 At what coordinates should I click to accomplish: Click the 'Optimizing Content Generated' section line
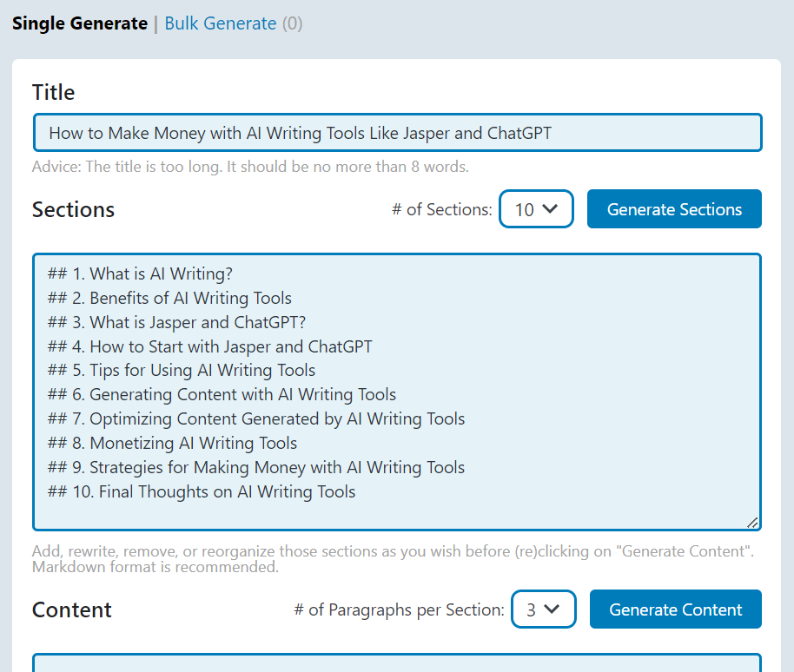coord(256,419)
